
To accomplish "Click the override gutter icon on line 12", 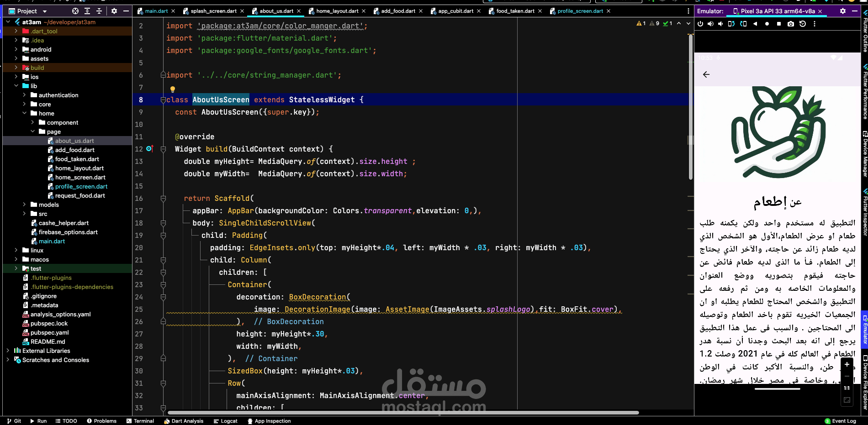I will pos(150,149).
